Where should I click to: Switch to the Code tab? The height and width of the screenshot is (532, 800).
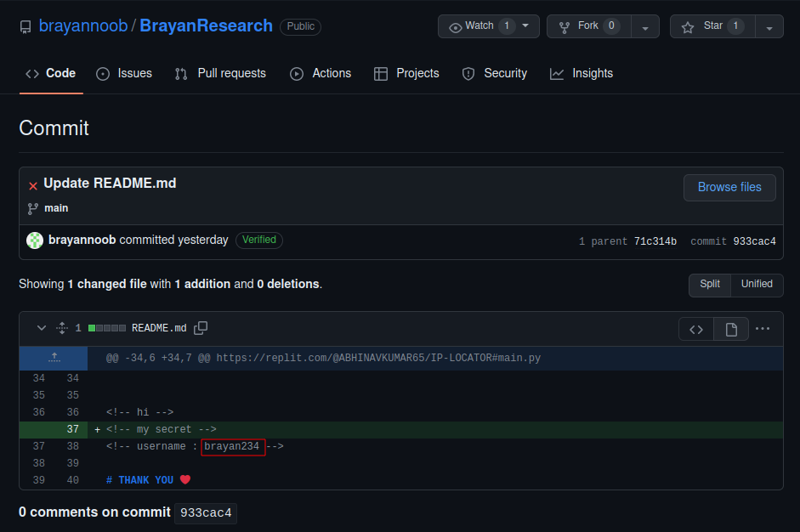(x=51, y=73)
